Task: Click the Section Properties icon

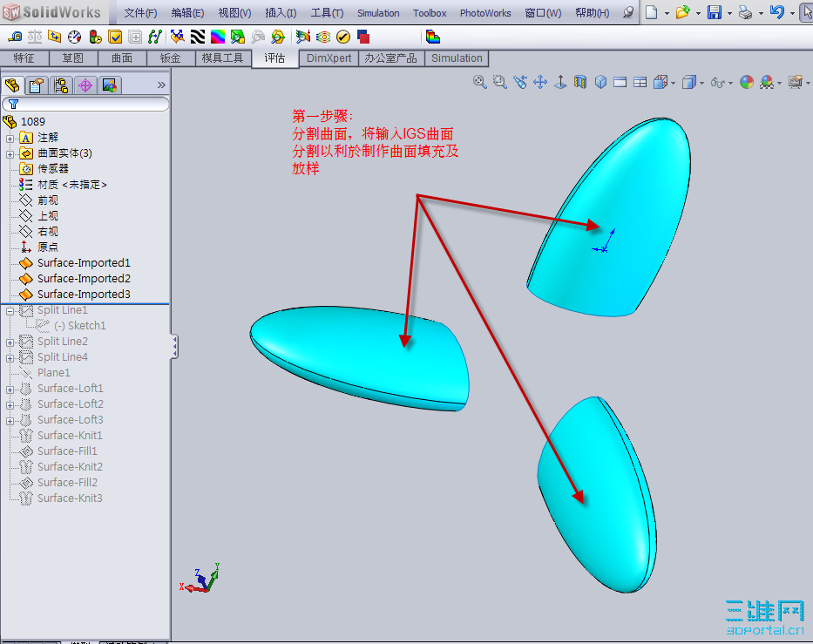Action: (x=54, y=37)
